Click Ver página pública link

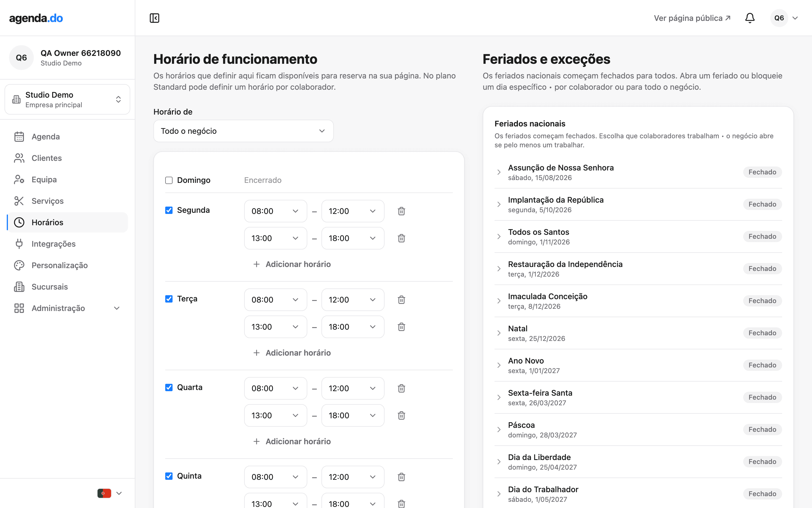pos(692,18)
